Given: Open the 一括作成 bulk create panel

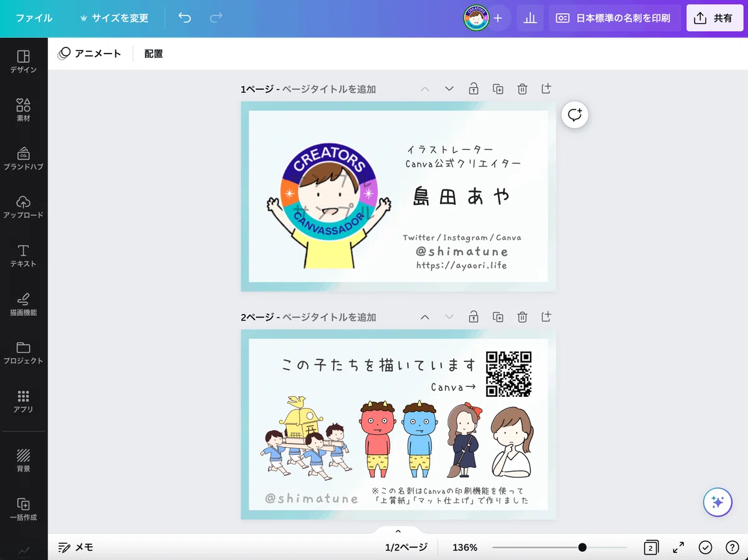Looking at the screenshot, I should pos(24,510).
